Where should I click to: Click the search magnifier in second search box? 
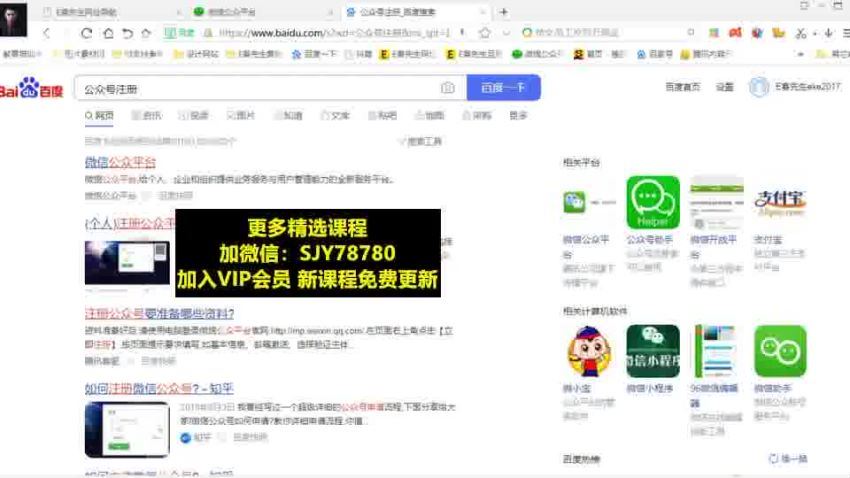[x=691, y=33]
